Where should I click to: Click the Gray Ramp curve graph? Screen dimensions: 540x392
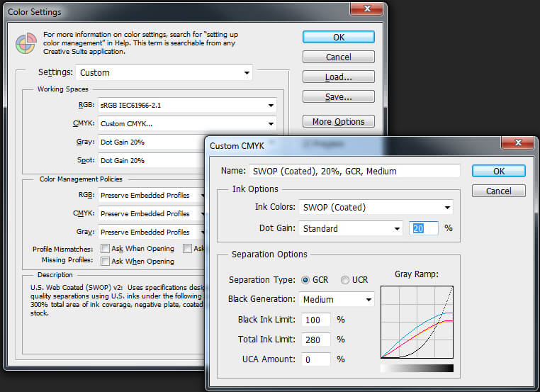(x=416, y=323)
